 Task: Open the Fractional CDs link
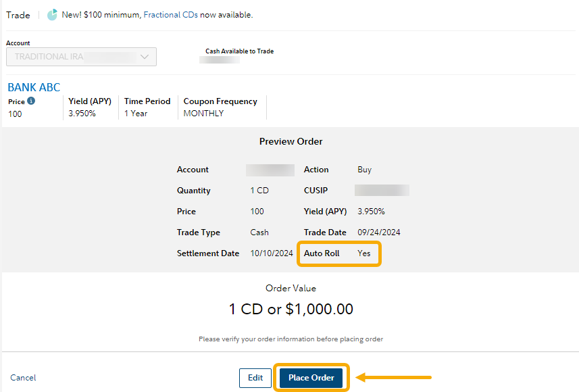[x=170, y=15]
